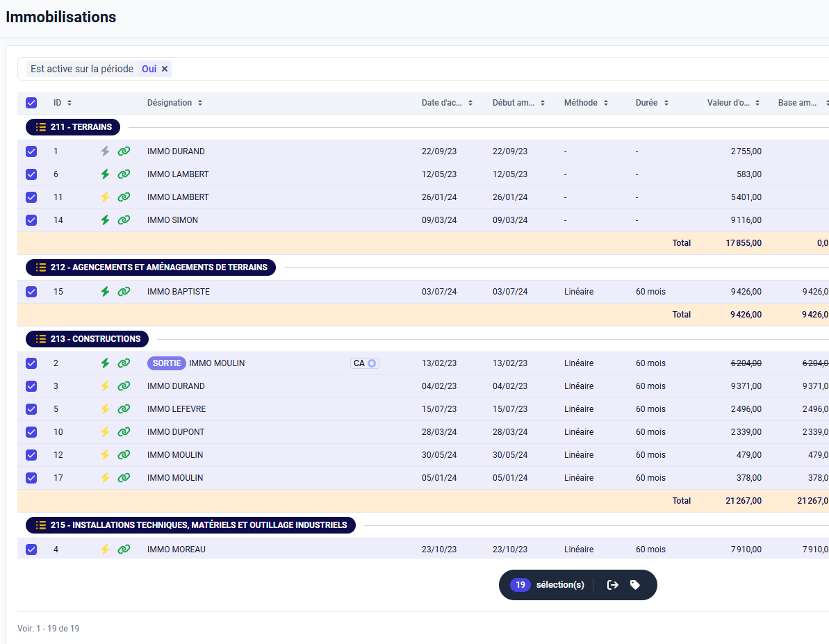Click the grey lightning icon for ID 1
The width and height of the screenshot is (829, 644).
105,151
